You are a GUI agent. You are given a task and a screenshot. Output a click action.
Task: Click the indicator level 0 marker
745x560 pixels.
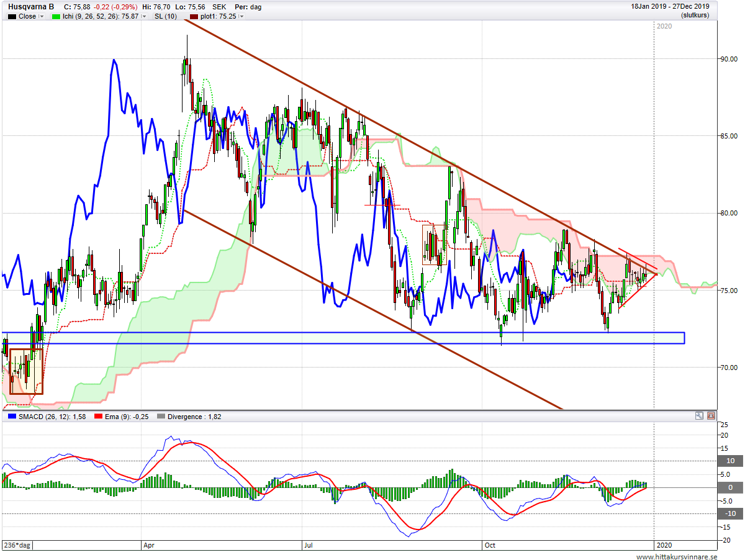[x=729, y=487]
